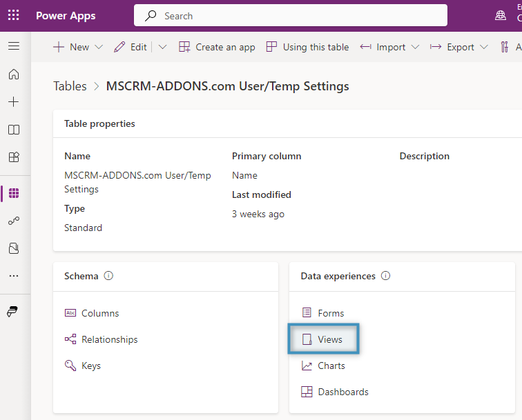
Task: Click the advanced tools icon in toolbar
Action: point(505,47)
